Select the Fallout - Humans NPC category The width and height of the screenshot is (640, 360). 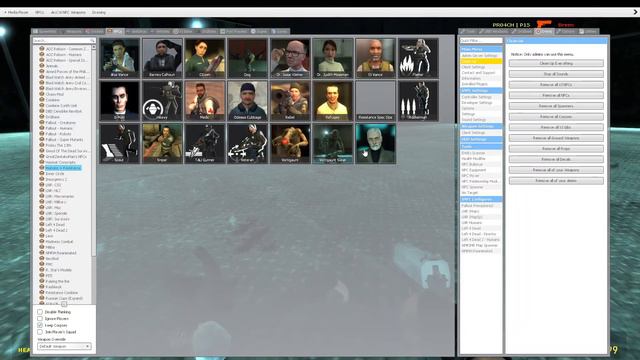(x=59, y=128)
